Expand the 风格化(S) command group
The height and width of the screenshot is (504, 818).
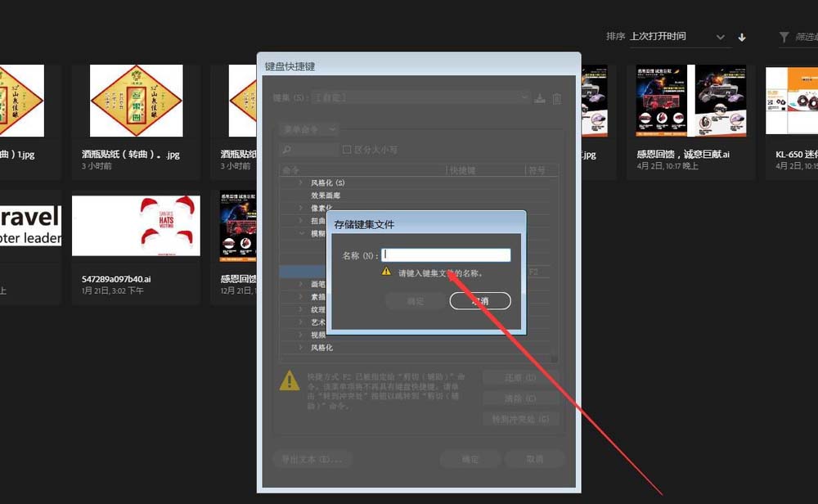pyautogui.click(x=301, y=182)
